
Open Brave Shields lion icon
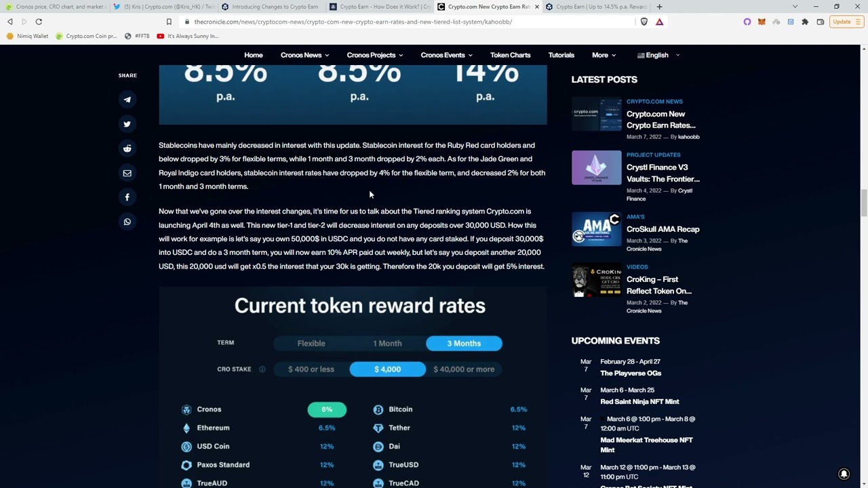(x=644, y=22)
